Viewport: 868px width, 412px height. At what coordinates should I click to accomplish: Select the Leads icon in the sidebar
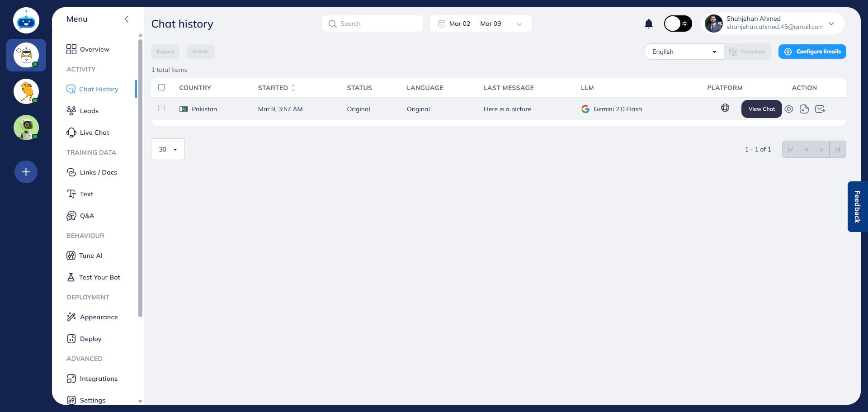(72, 111)
